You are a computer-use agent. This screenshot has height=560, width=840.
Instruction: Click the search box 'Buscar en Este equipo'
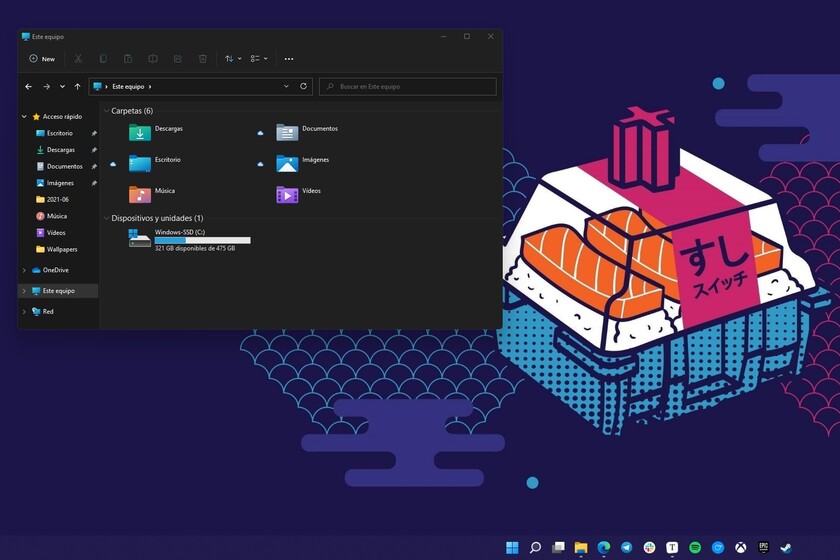(412, 87)
